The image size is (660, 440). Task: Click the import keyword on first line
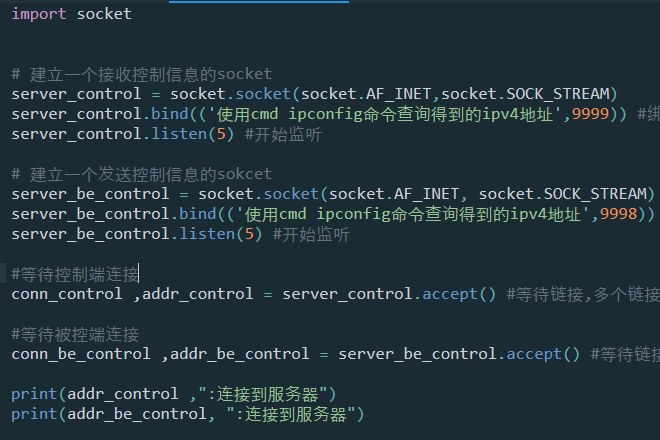tap(39, 14)
